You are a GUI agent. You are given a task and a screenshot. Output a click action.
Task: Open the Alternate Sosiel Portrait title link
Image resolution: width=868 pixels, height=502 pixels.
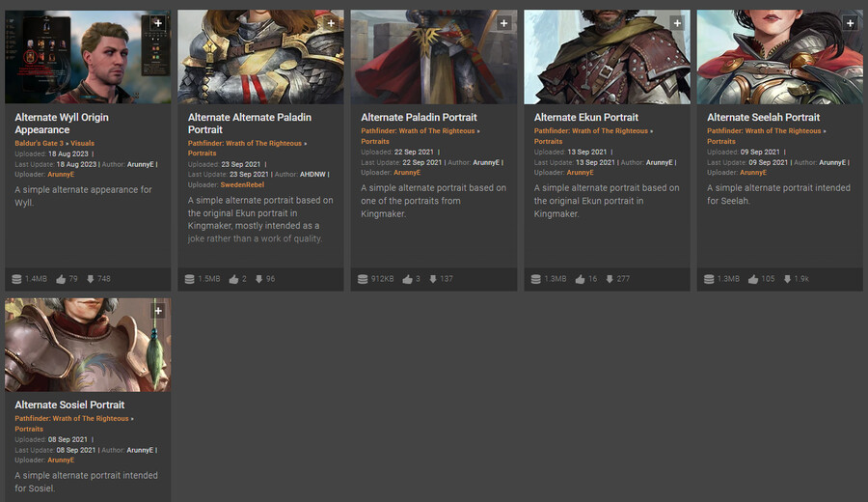pyautogui.click(x=69, y=405)
